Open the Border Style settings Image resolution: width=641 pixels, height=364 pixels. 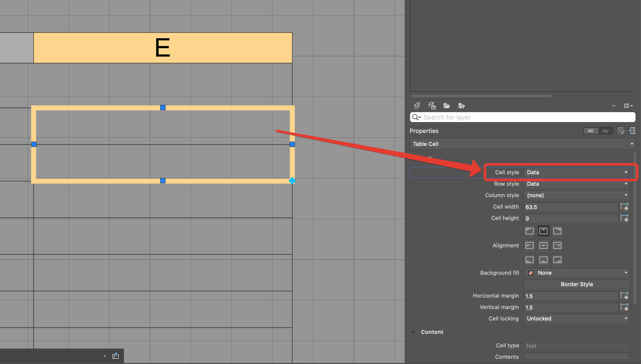(x=576, y=284)
